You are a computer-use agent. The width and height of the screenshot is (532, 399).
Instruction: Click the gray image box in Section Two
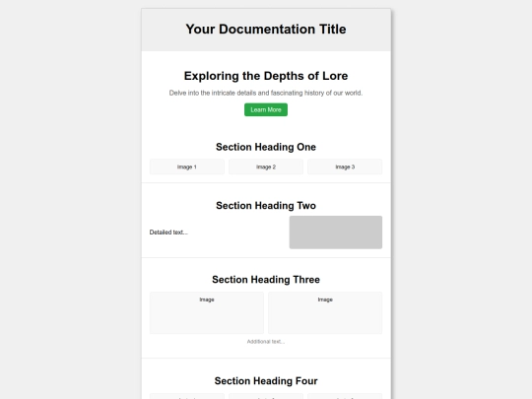point(336,233)
